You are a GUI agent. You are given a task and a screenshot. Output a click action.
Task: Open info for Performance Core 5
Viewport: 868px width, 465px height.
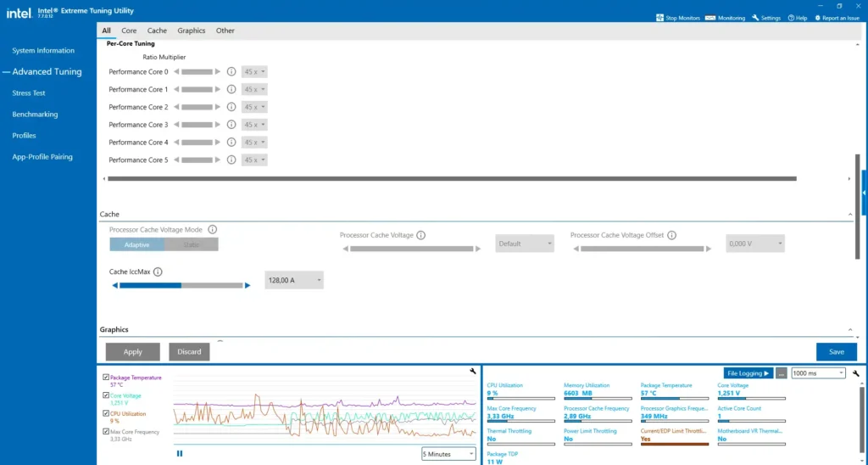[231, 160]
